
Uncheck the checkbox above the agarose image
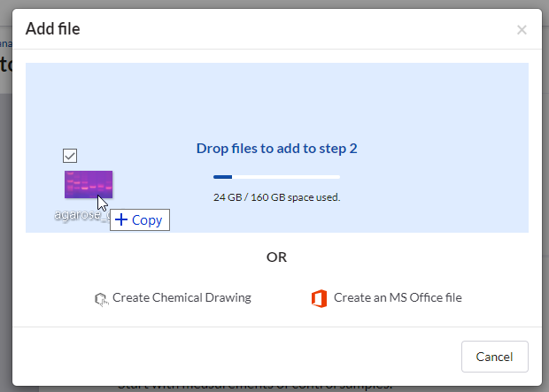coord(71,156)
